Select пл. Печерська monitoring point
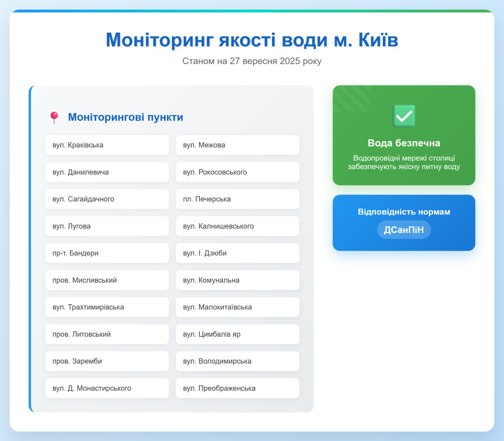Image resolution: width=504 pixels, height=441 pixels. point(237,199)
